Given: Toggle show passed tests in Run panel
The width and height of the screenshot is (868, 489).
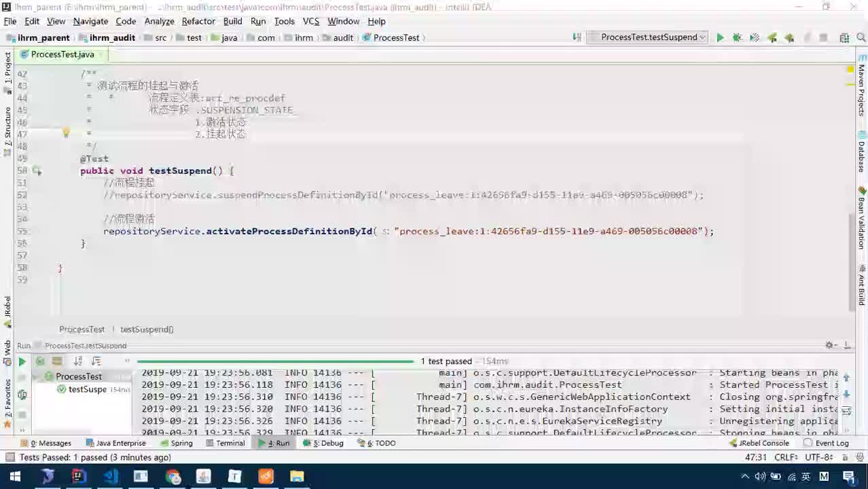Looking at the screenshot, I should coord(40,361).
